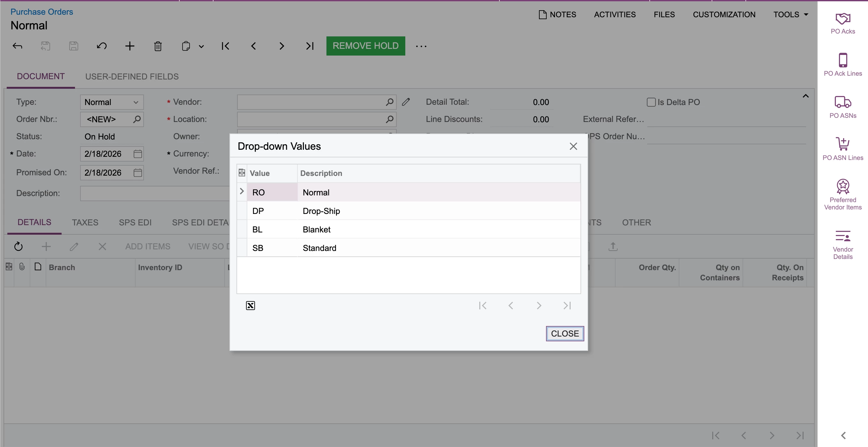Click the add new record plus icon
The width and height of the screenshot is (868, 447).
point(130,46)
